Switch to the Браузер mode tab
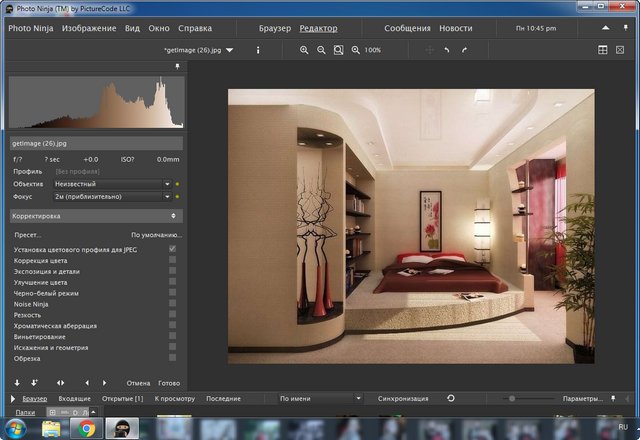 (x=274, y=28)
